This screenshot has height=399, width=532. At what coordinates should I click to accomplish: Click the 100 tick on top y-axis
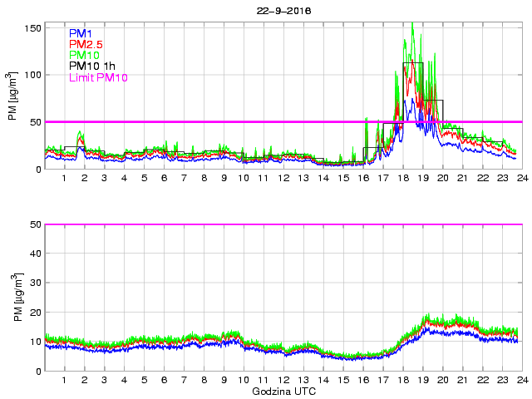click(32, 75)
